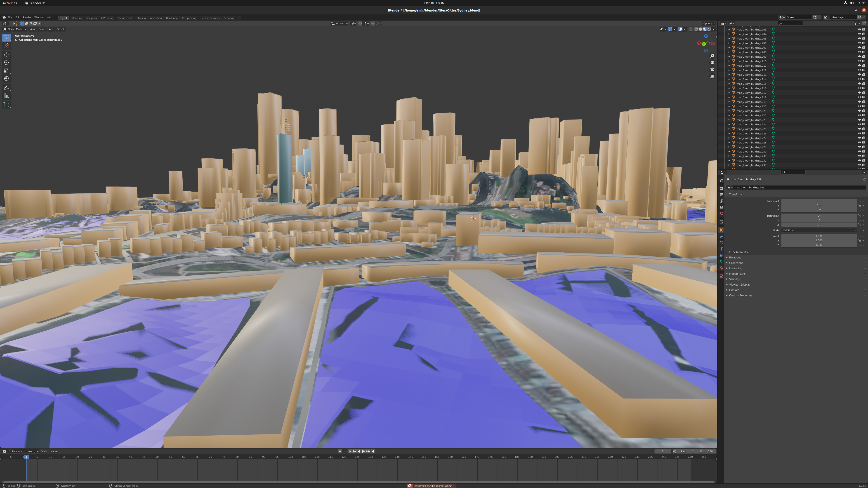Open the Object Constraints properties tab
The image size is (868, 488).
(x=721, y=256)
